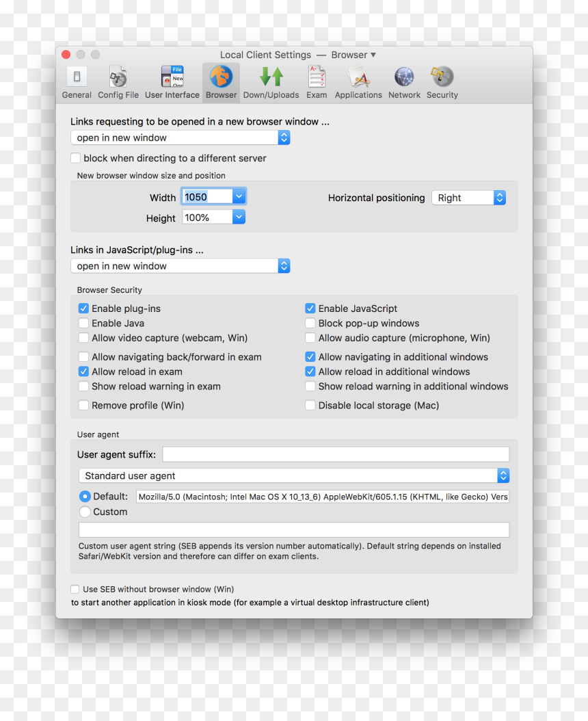
Task: Check block when directing to a different server
Action: click(75, 158)
